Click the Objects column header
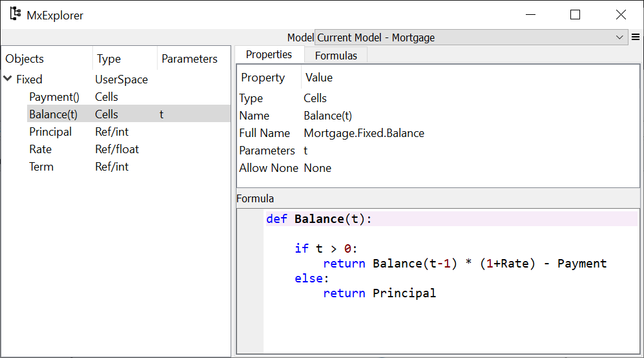Screen dimensions: 644x358 (x=25, y=59)
